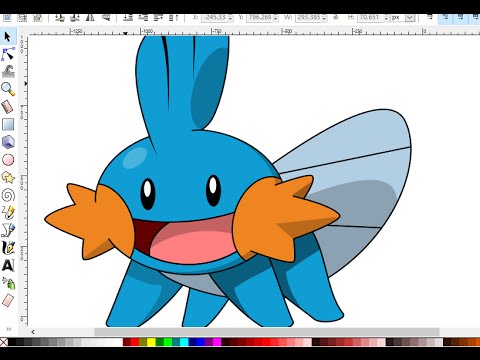This screenshot has height=360, width=480.
Task: Click the H height input field
Action: [x=370, y=18]
